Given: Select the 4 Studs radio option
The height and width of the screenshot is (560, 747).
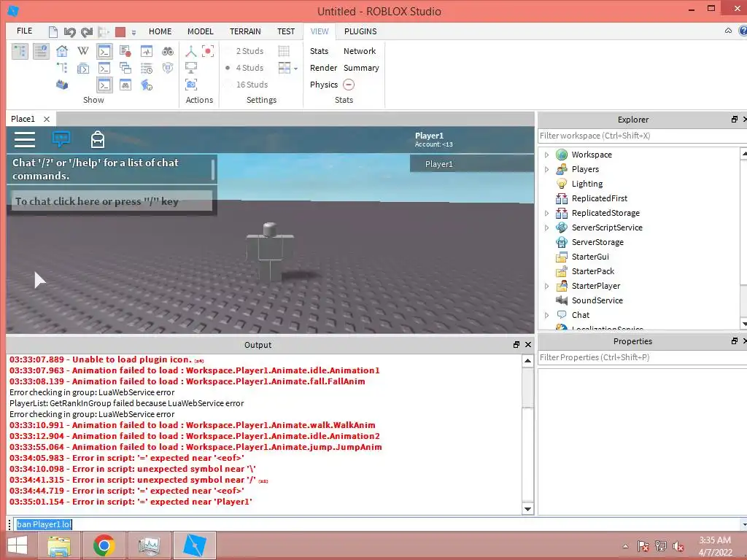Looking at the screenshot, I should click(245, 68).
